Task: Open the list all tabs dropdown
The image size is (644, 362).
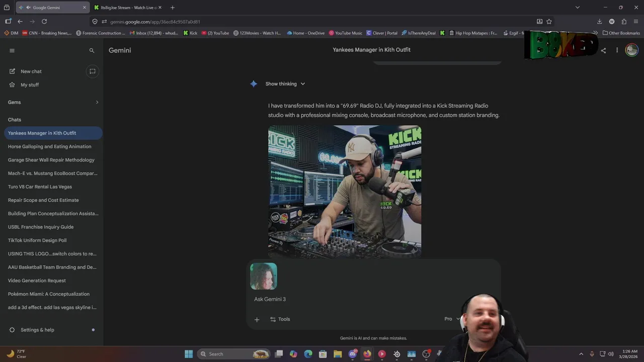Action: pos(578,8)
